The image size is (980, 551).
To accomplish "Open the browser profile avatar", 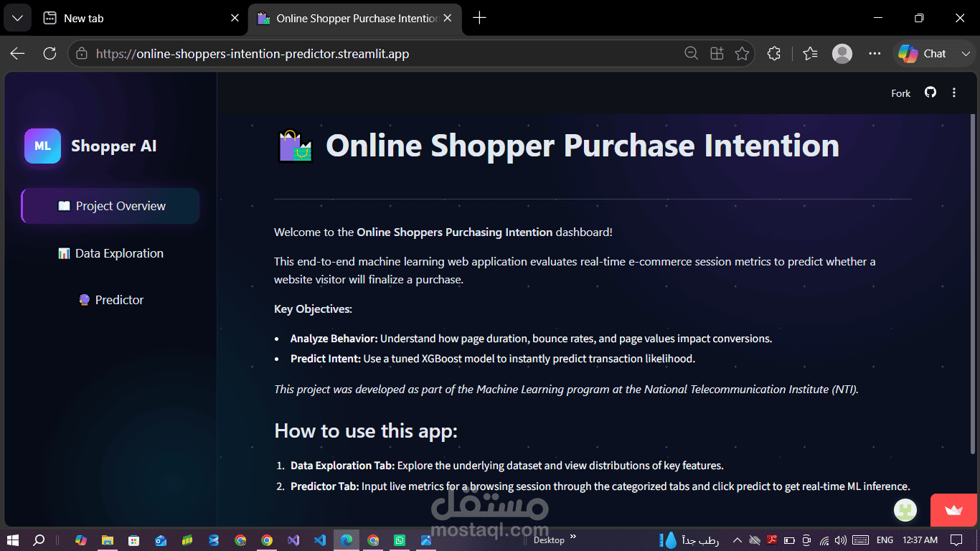I will click(x=842, y=54).
